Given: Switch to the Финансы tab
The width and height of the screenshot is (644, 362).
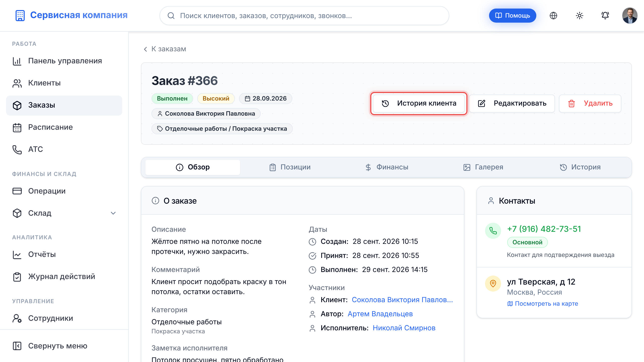Looking at the screenshot, I should pyautogui.click(x=386, y=167).
